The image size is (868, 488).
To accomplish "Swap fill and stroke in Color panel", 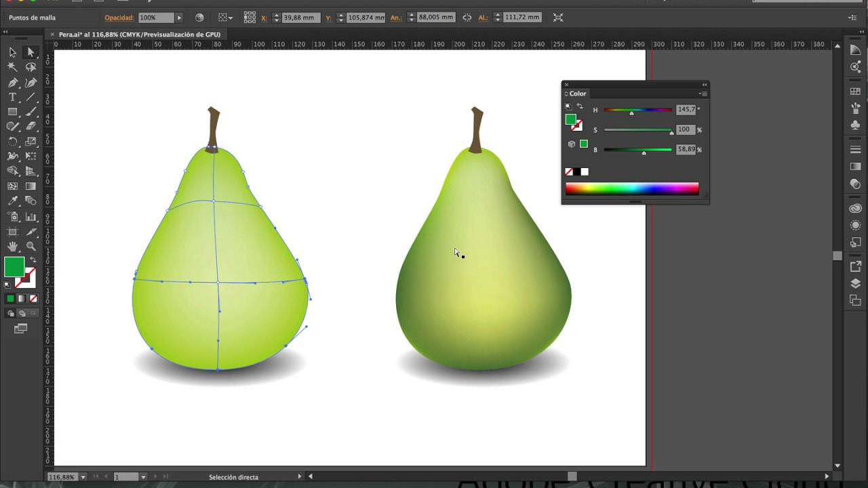I will pyautogui.click(x=580, y=107).
